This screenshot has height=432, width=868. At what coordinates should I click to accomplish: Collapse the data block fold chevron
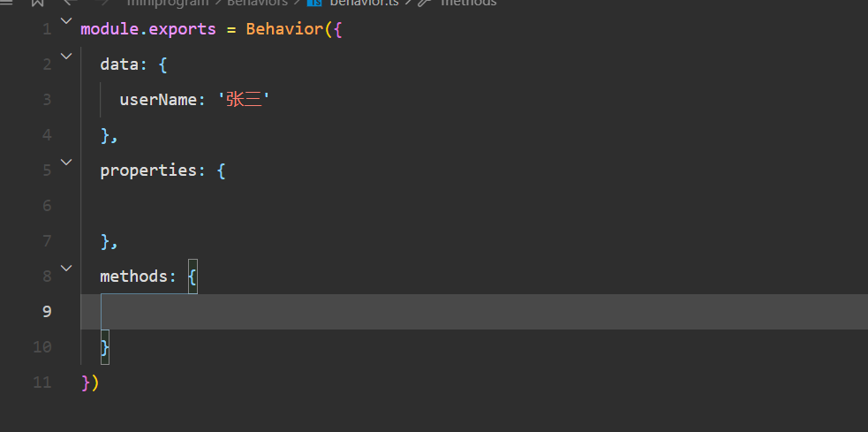[66, 56]
